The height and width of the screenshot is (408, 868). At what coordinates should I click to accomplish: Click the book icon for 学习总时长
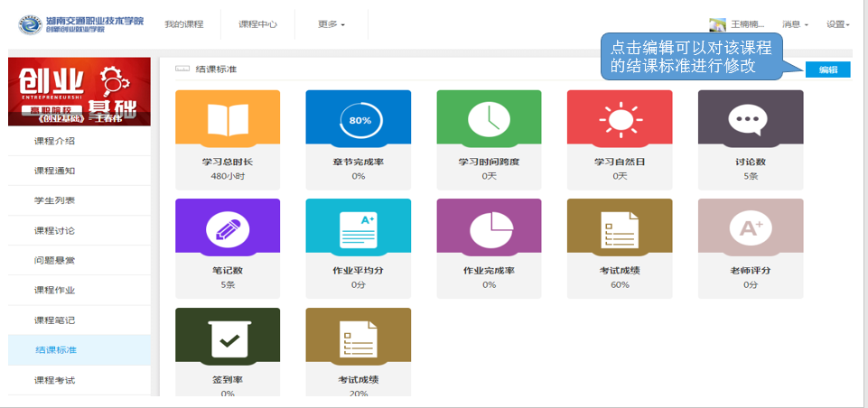[227, 118]
